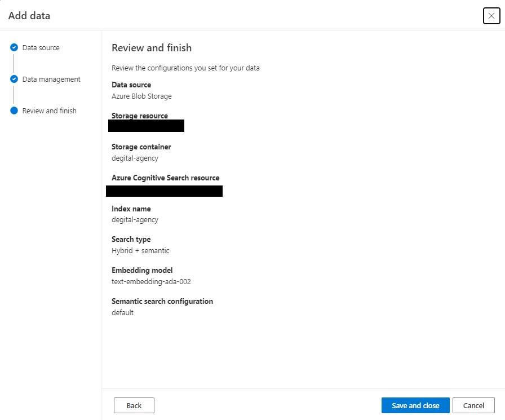The width and height of the screenshot is (505, 420).
Task: Click Save and close button
Action: click(x=415, y=405)
